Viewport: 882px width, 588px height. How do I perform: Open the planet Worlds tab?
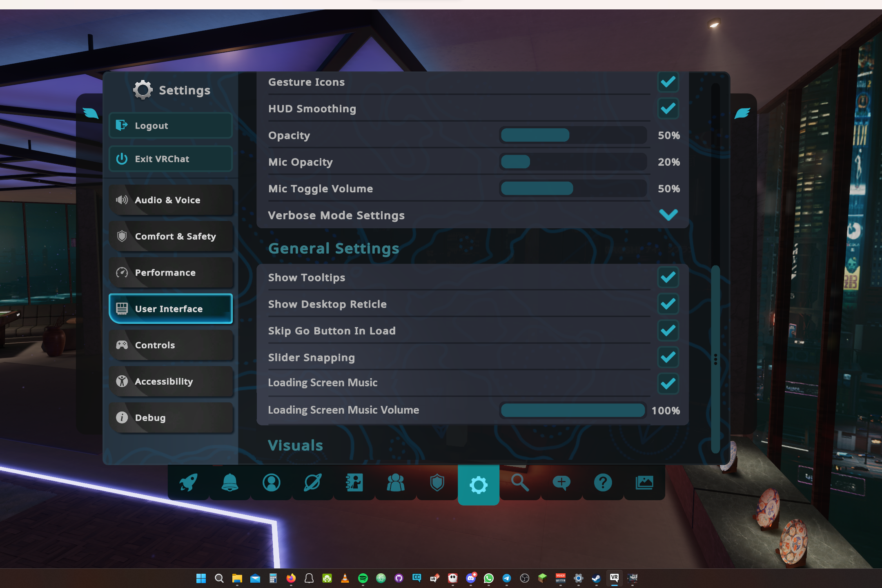(x=313, y=483)
